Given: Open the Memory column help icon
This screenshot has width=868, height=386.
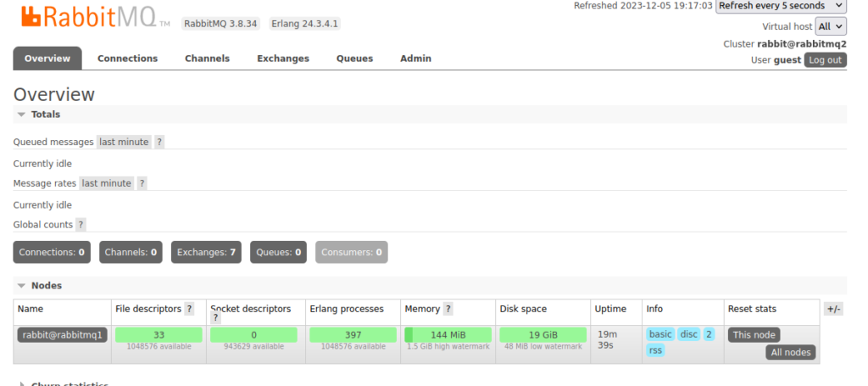Looking at the screenshot, I should 448,309.
